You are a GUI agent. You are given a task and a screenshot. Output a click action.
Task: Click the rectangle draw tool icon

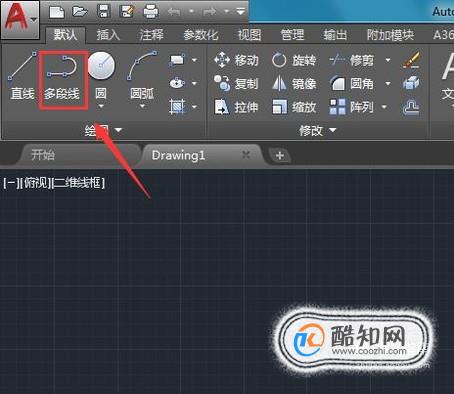[177, 60]
